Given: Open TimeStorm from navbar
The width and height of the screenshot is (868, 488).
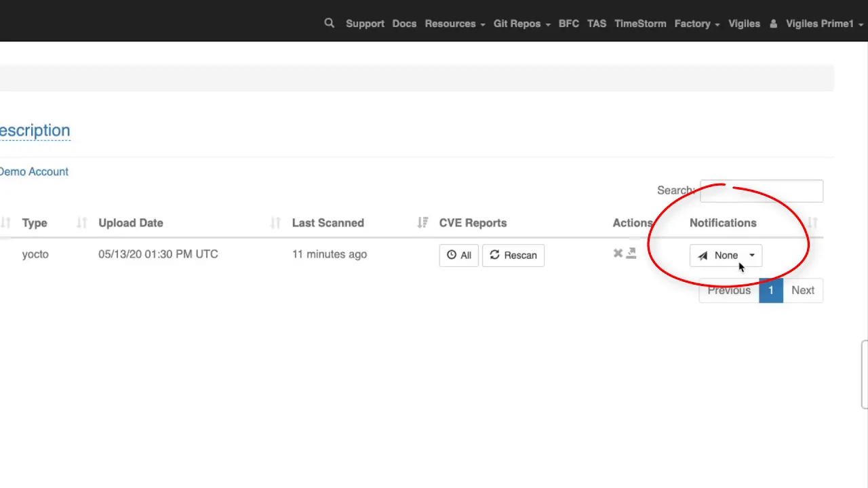Looking at the screenshot, I should click(640, 24).
